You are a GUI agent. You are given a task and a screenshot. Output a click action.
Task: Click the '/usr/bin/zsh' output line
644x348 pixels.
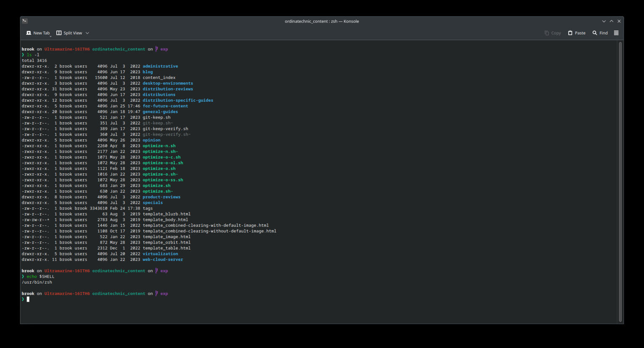point(37,282)
